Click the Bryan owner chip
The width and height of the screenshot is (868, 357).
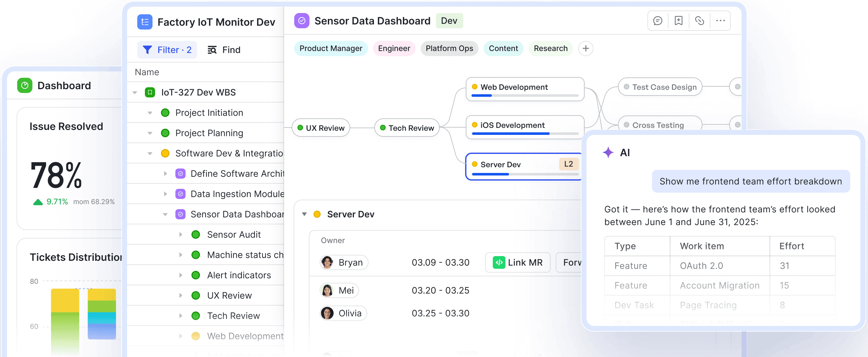point(344,262)
